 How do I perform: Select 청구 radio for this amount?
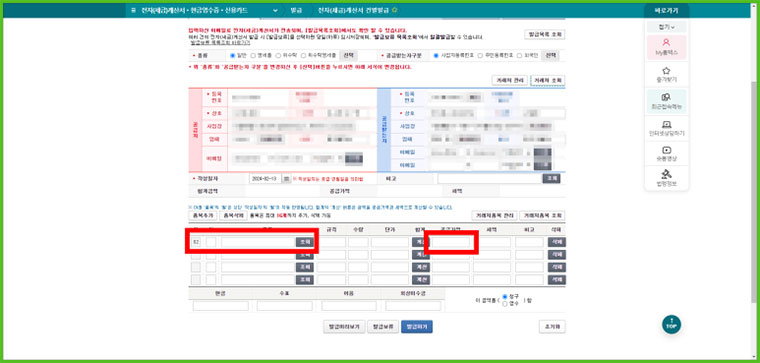[505, 297]
